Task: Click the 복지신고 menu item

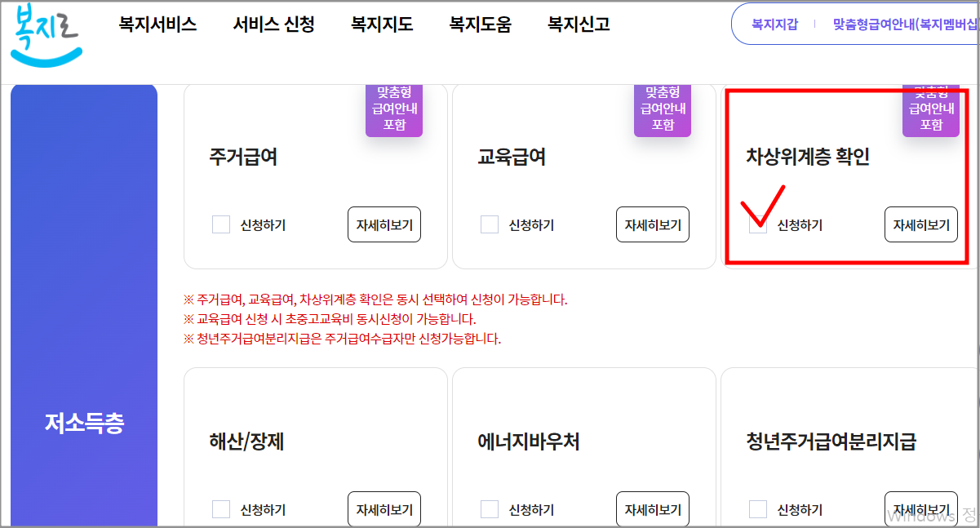Action: pos(578,24)
